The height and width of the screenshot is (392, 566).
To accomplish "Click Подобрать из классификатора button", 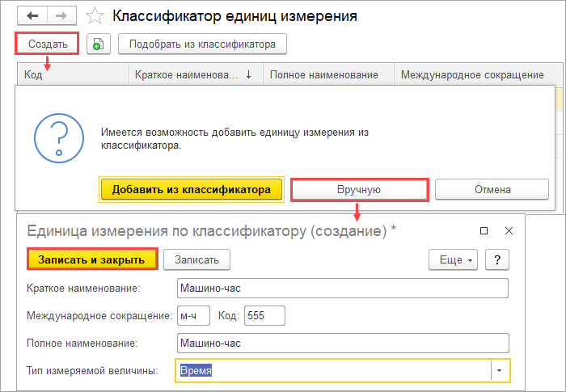I will coord(202,44).
